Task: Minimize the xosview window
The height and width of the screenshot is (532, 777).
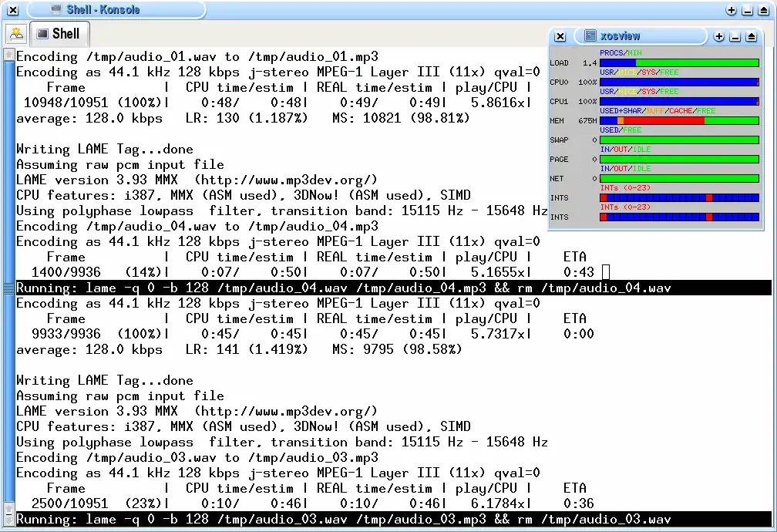Action: pos(735,36)
